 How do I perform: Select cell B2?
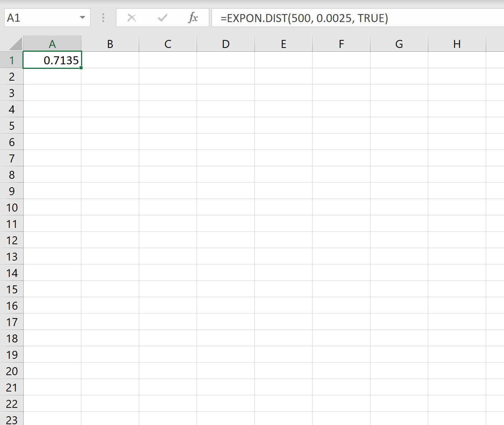click(110, 76)
